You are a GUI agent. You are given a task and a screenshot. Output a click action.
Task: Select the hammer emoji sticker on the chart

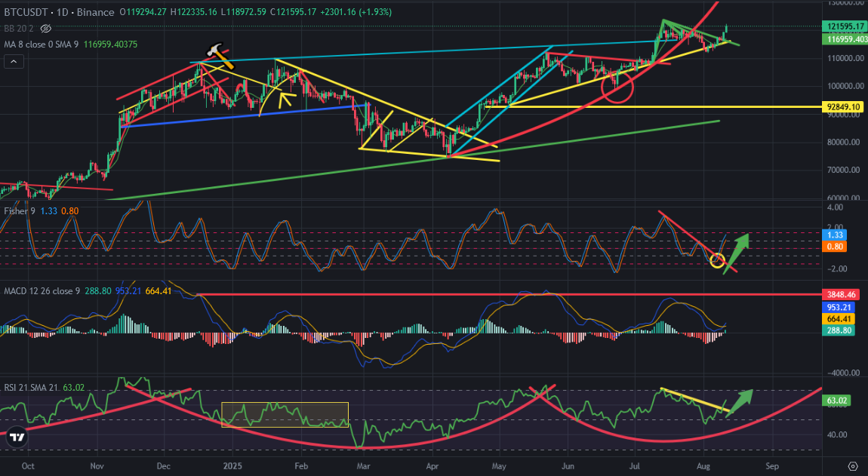(221, 57)
